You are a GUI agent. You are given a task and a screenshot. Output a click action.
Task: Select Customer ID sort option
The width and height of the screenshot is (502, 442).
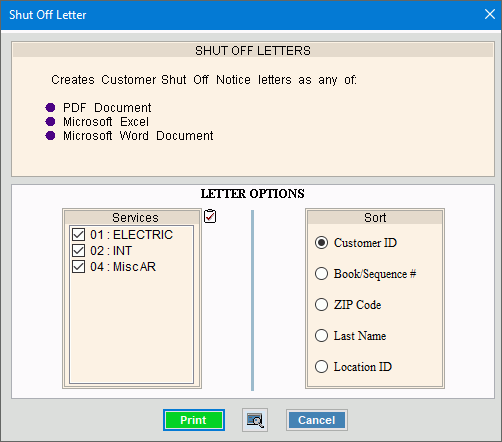[x=321, y=243]
